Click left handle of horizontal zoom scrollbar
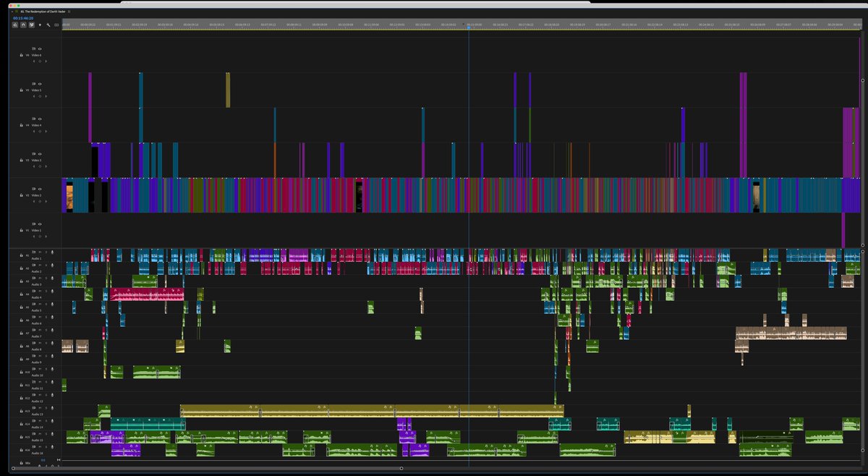 pyautogui.click(x=13, y=468)
